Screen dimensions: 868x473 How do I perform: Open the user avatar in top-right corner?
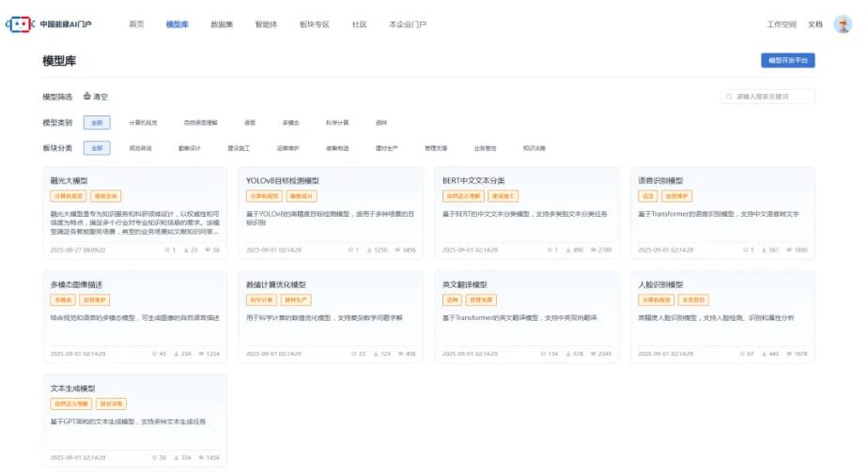(x=842, y=24)
